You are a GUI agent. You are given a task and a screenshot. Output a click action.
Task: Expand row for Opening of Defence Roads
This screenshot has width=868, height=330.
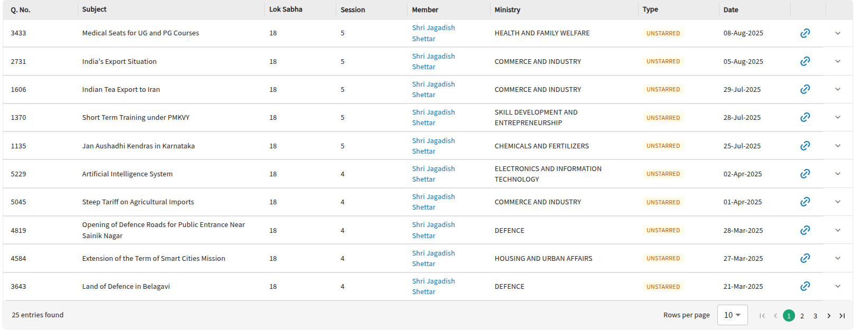[838, 230]
